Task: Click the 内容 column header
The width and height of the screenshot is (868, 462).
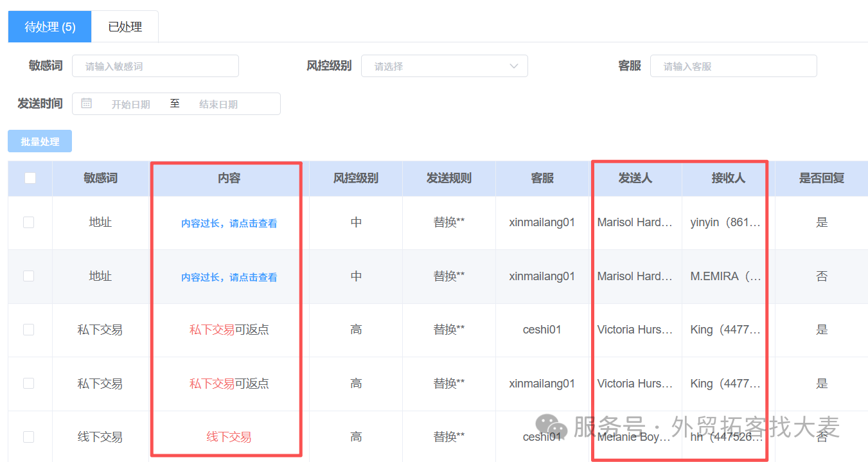Action: point(229,178)
